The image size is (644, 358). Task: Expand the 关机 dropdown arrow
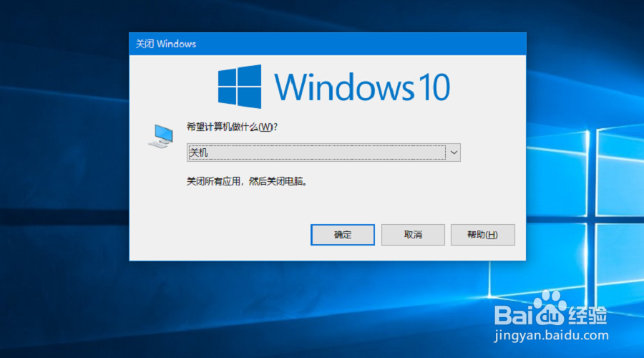pyautogui.click(x=454, y=153)
